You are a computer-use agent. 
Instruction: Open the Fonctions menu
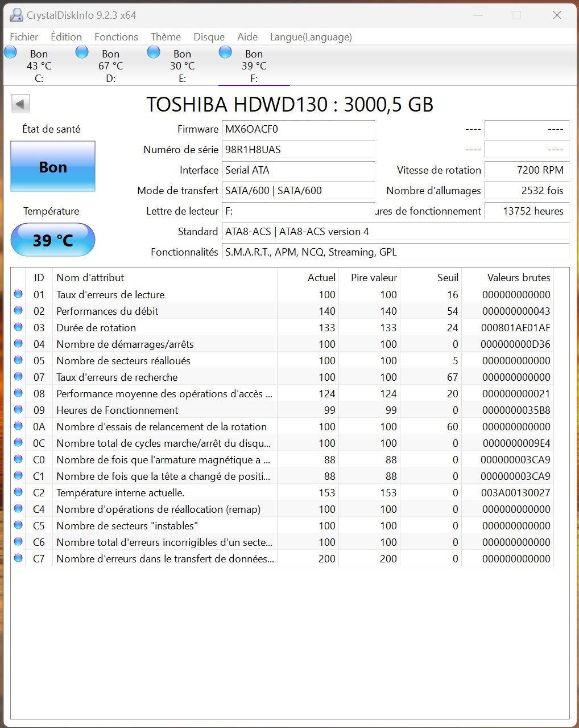tap(116, 37)
